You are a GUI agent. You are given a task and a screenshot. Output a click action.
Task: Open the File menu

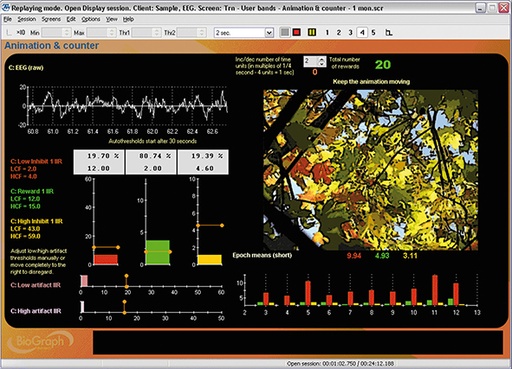pos(8,19)
